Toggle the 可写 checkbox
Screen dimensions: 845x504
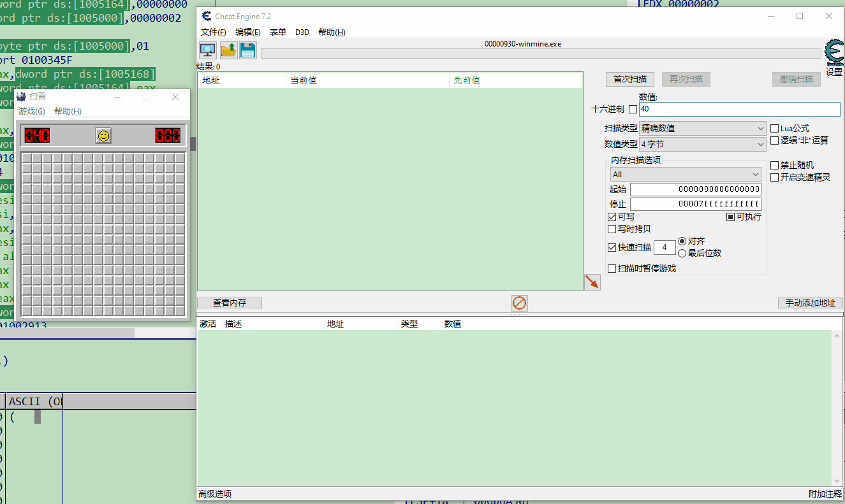pyautogui.click(x=612, y=217)
